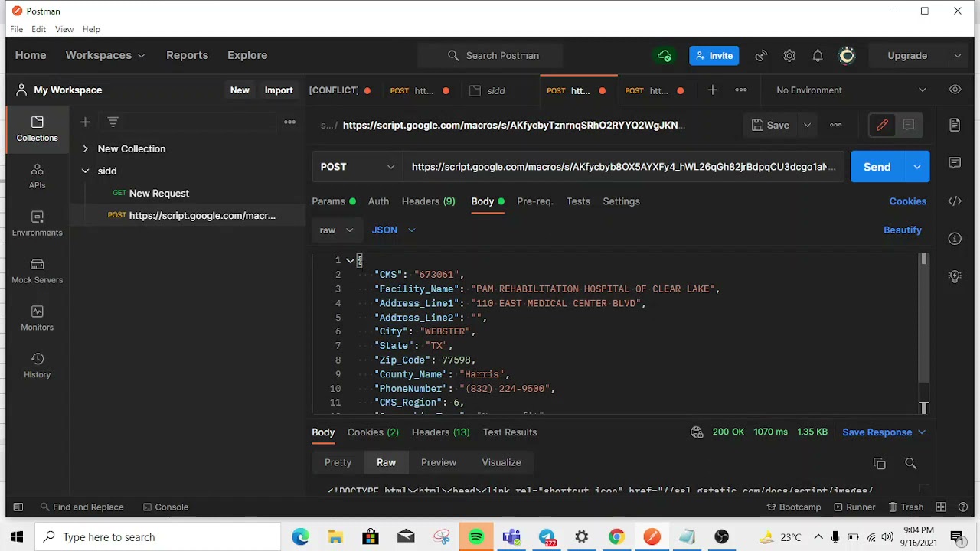Open the Environments sidebar panel
The height and width of the screenshot is (551, 980).
pos(37,223)
